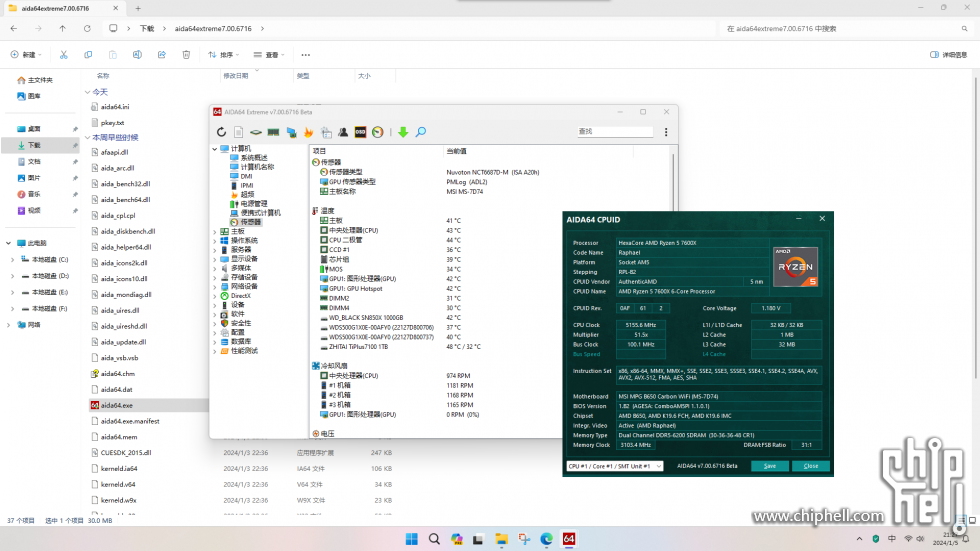This screenshot has height=551, width=980.
Task: Open 主文件夹 in Explorer sidebar
Action: point(40,80)
